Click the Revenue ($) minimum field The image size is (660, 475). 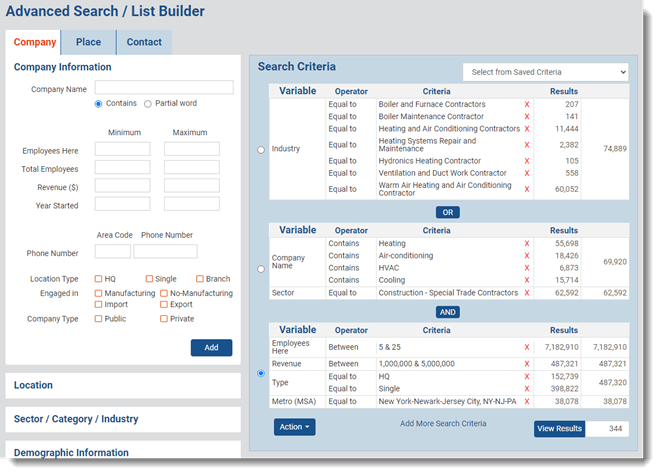coord(122,186)
